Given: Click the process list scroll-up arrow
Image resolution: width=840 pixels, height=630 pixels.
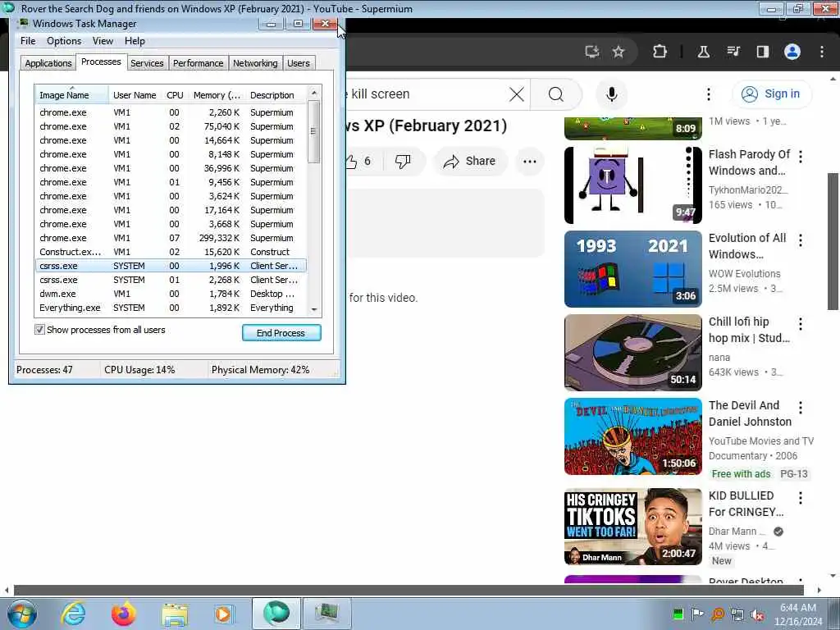Looking at the screenshot, I should coord(314,94).
